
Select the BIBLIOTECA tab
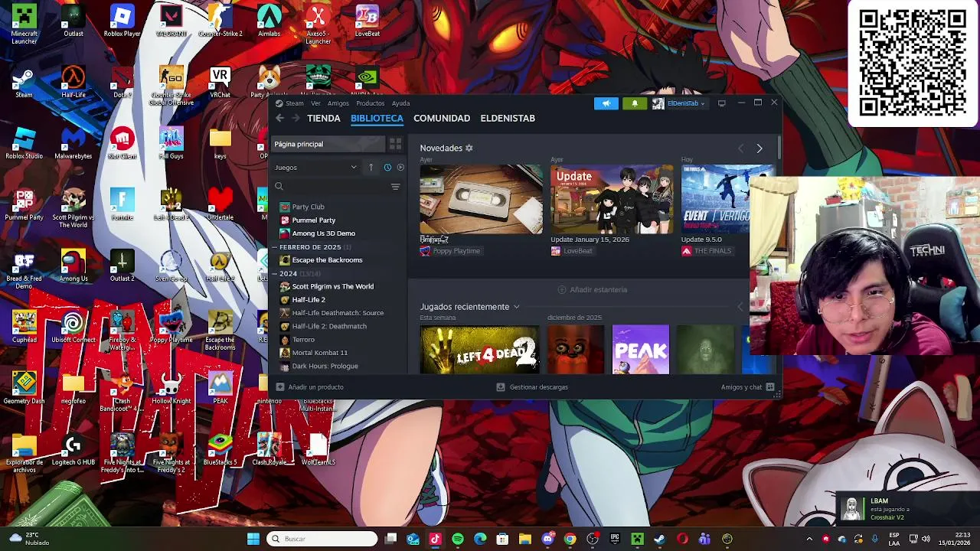[377, 118]
